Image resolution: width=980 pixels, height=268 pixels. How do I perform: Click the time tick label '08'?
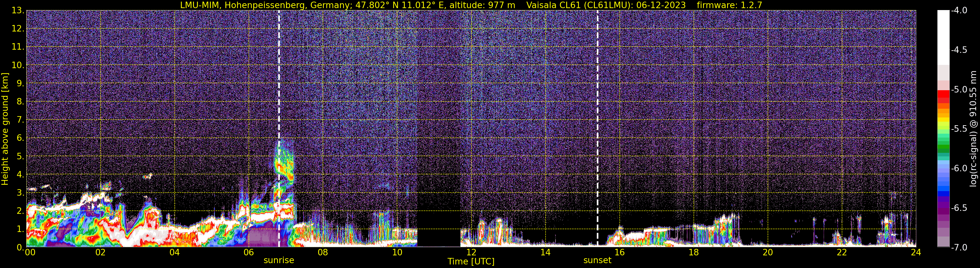tap(323, 252)
